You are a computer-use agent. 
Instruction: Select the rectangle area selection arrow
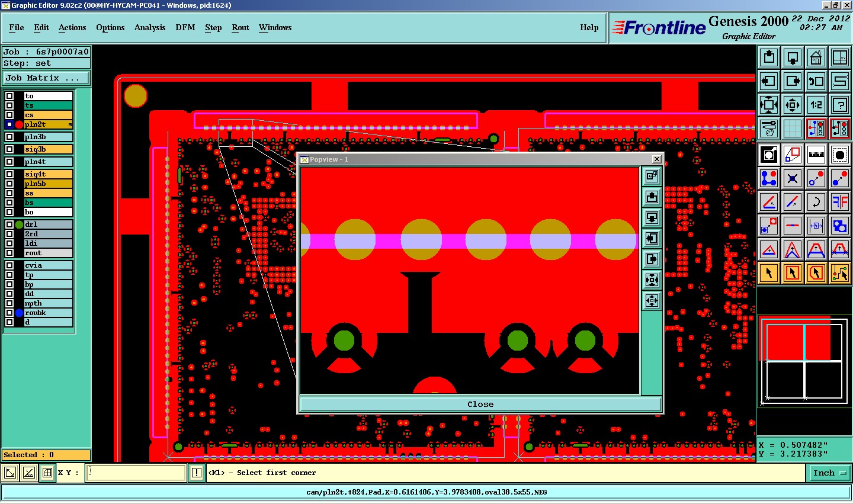(x=793, y=273)
